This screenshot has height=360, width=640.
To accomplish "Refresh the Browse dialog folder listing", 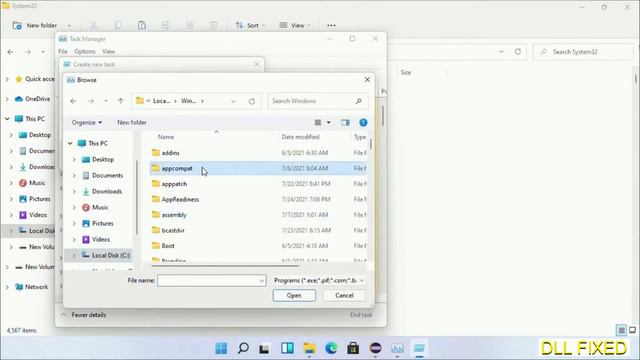I will click(x=252, y=101).
